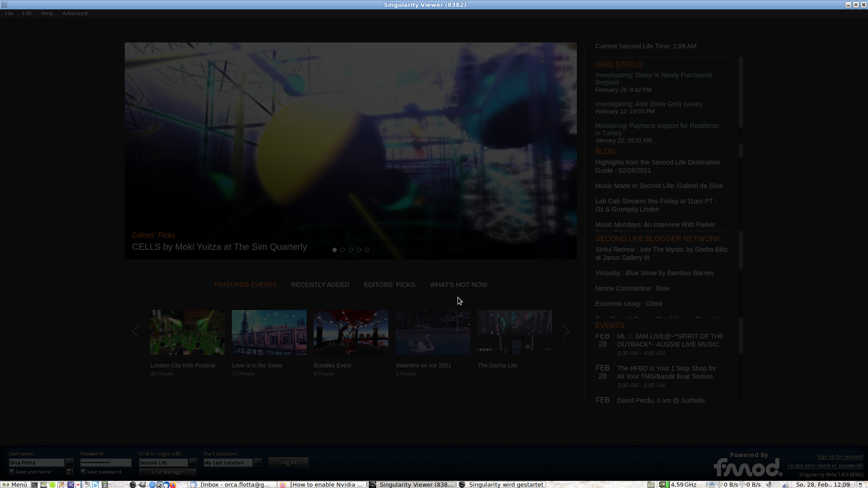Open Investigating Aditi Beta Grid Issues link

(x=648, y=104)
